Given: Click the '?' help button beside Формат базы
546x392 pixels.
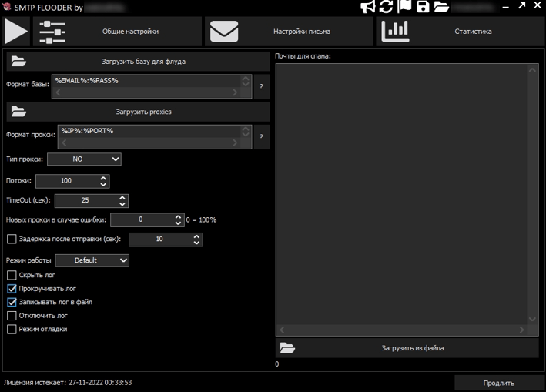Looking at the screenshot, I should [262, 86].
